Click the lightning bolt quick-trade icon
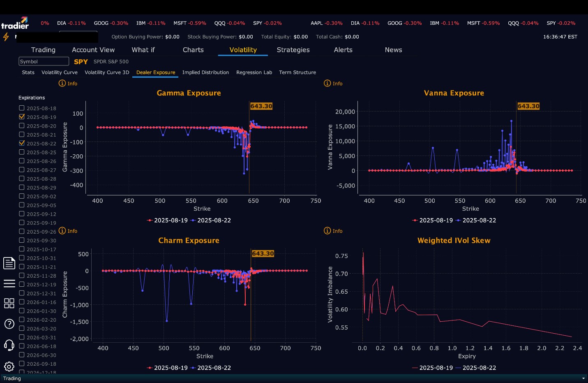Screen dimensions: 588x383 [x=6, y=37]
